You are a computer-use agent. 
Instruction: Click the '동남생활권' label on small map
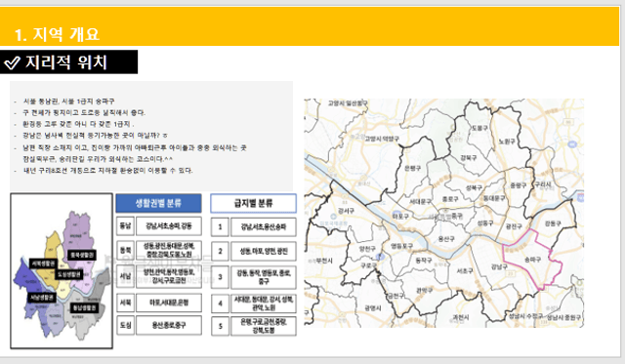[x=84, y=307]
